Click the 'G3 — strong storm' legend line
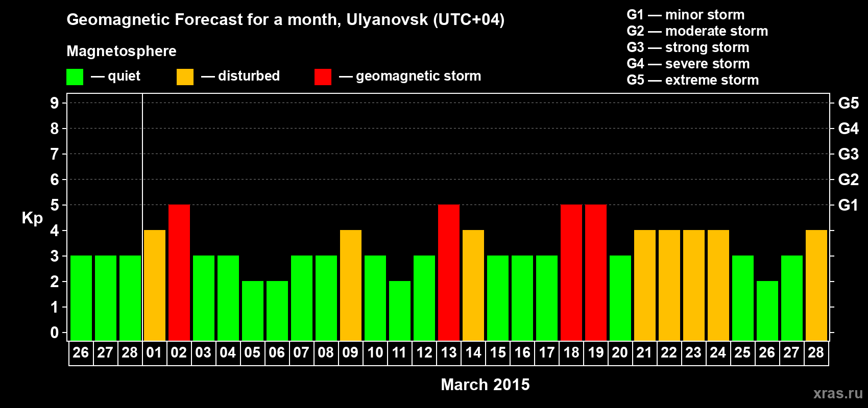 click(x=688, y=47)
